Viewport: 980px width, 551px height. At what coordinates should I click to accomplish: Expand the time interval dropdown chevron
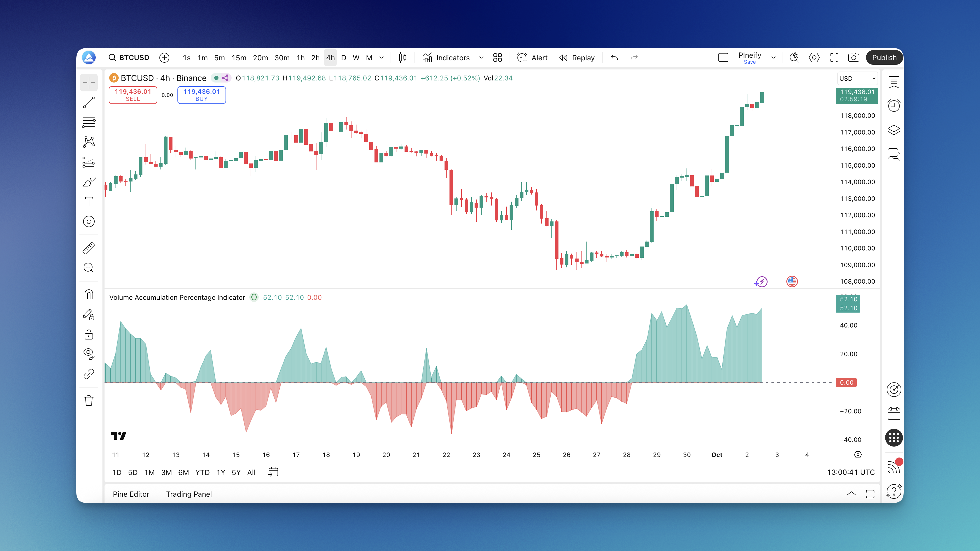click(382, 57)
